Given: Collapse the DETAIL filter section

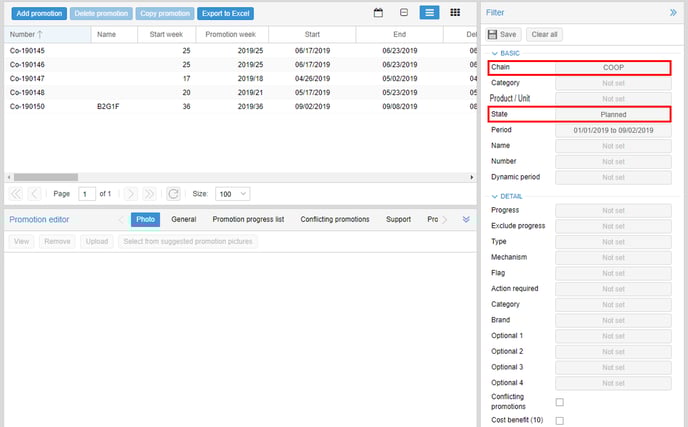Looking at the screenshot, I should [x=494, y=196].
